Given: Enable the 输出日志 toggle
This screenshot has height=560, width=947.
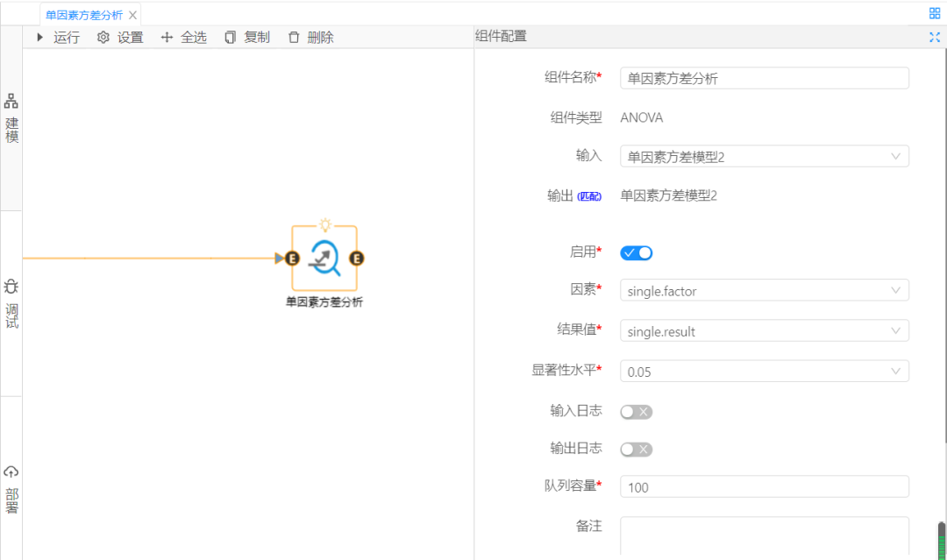Looking at the screenshot, I should (637, 450).
